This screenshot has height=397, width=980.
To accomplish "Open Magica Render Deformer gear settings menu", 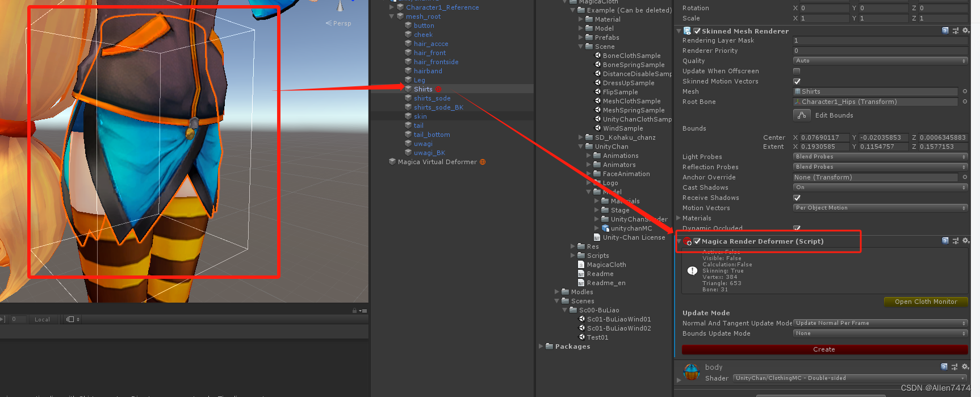I will [965, 241].
